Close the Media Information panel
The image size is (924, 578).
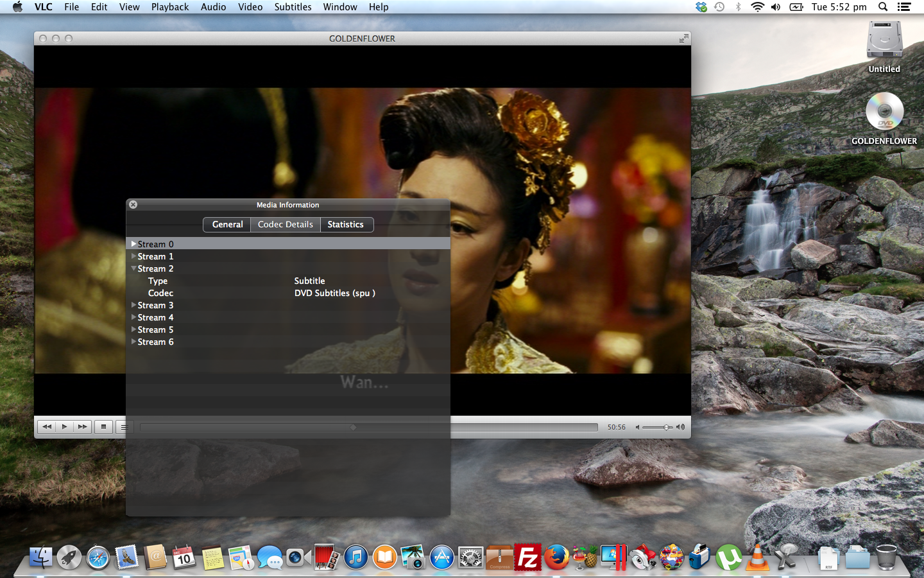point(133,205)
